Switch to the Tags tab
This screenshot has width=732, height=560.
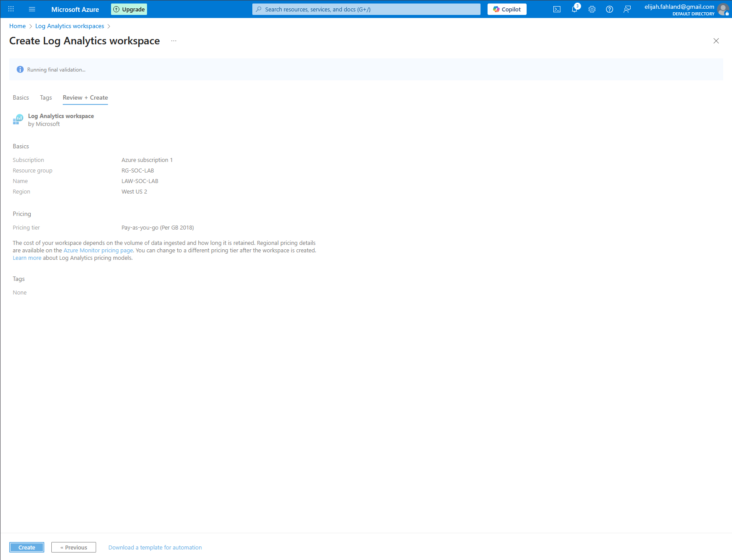[46, 97]
